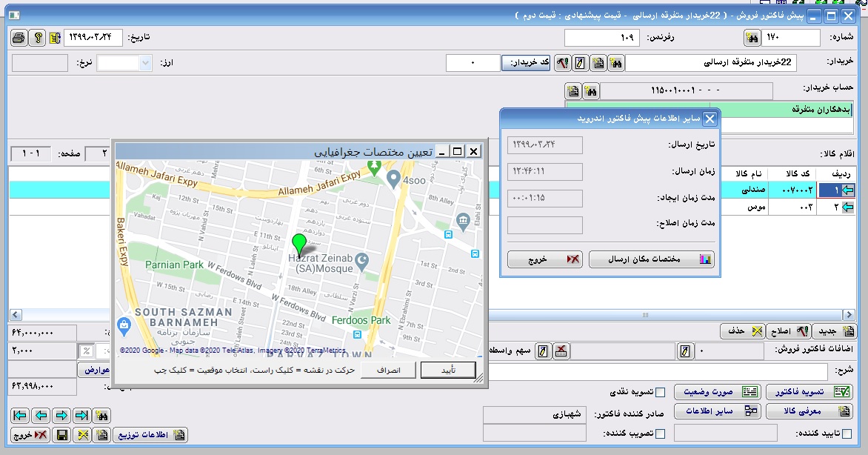Check the تصویب کننده checkbox
Image resolution: width=868 pixels, height=455 pixels.
point(661,434)
